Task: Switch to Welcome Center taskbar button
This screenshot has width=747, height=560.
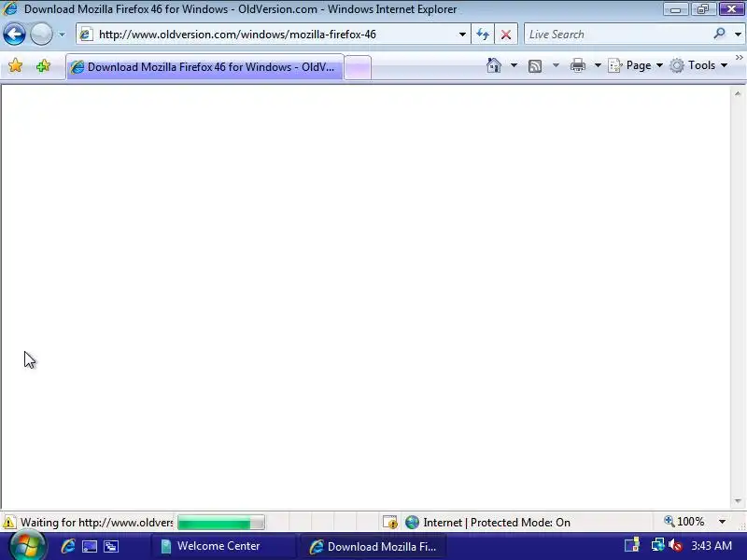Action: [x=223, y=546]
